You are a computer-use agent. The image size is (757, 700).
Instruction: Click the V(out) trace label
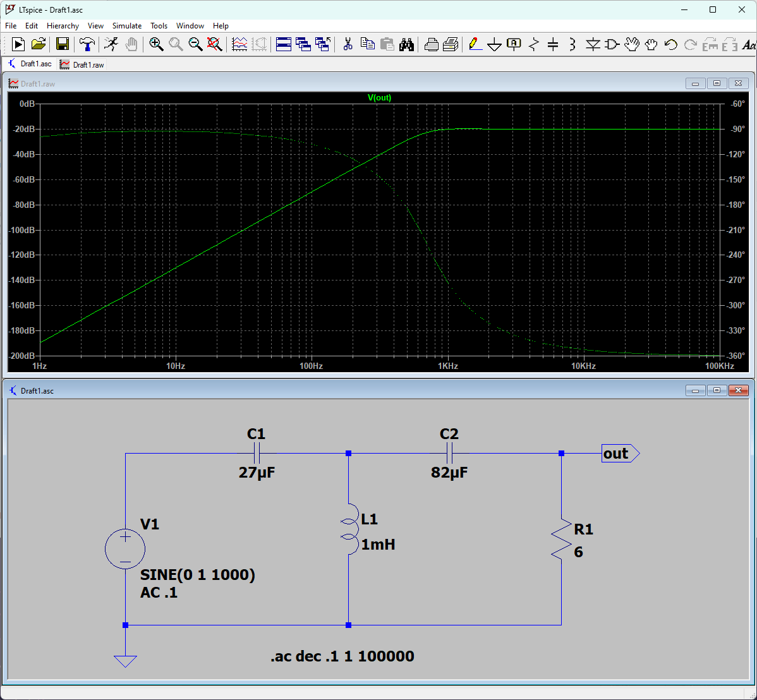[380, 97]
